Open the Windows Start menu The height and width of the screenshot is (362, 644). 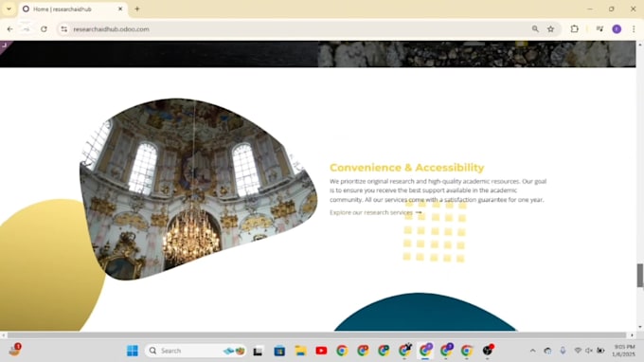click(133, 351)
